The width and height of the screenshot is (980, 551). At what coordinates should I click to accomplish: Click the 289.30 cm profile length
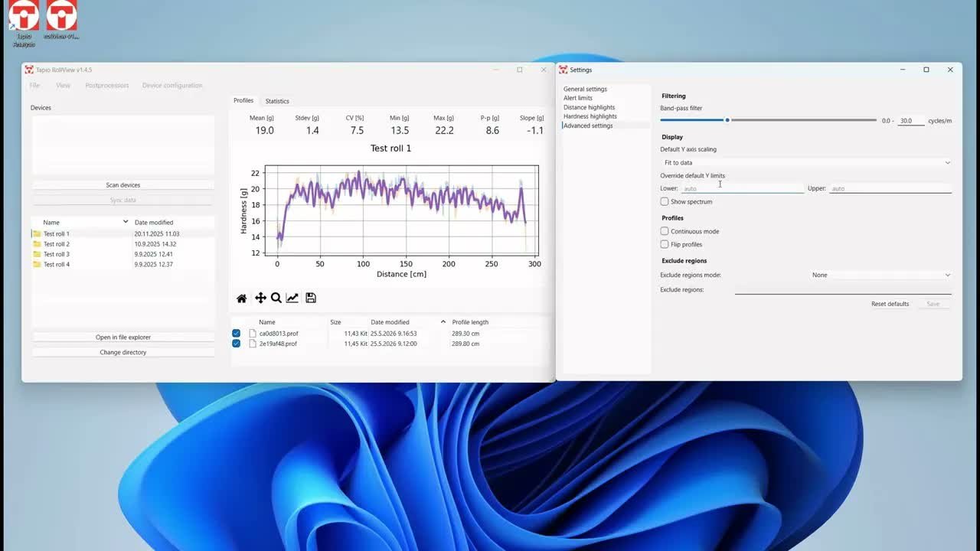465,334
